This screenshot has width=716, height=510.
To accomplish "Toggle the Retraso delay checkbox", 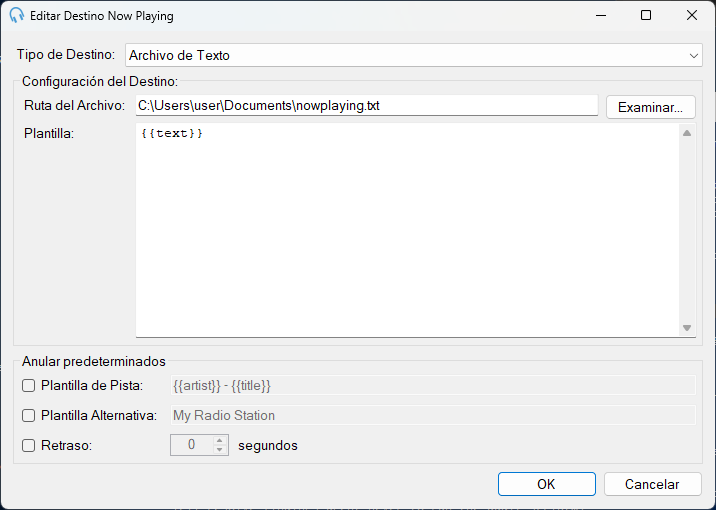I will coord(28,445).
